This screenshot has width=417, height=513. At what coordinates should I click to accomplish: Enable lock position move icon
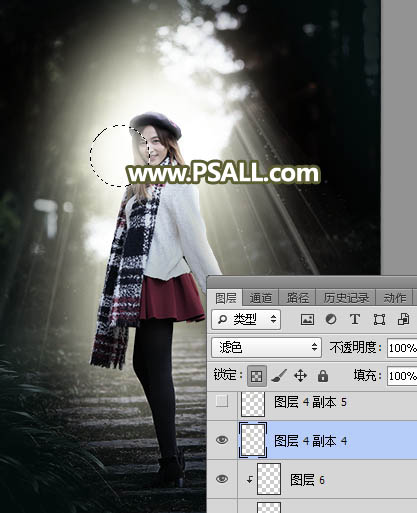pos(300,376)
